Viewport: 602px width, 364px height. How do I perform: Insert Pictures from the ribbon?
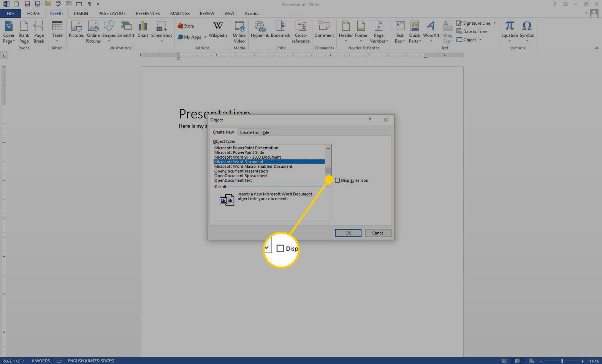pyautogui.click(x=76, y=30)
